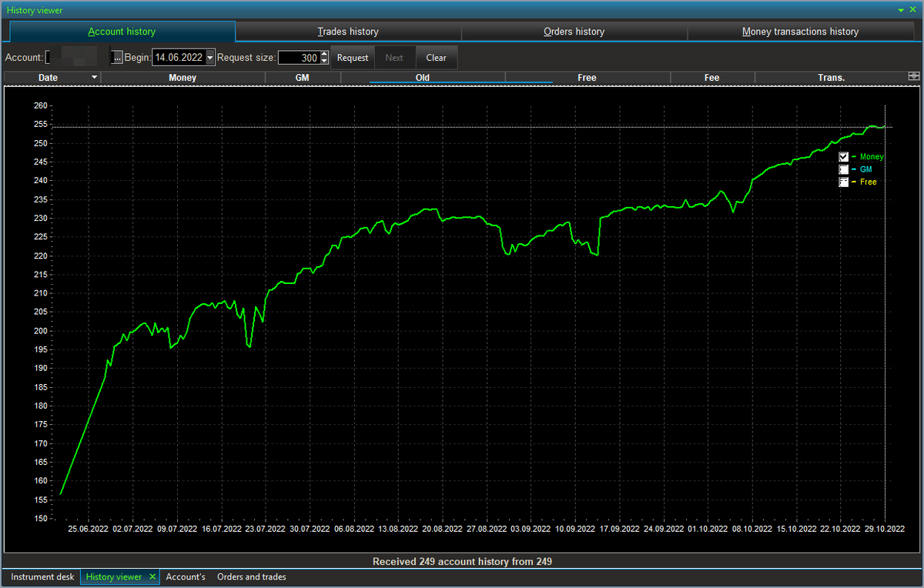The image size is (924, 588).
Task: Click the Free column header
Action: pos(587,77)
